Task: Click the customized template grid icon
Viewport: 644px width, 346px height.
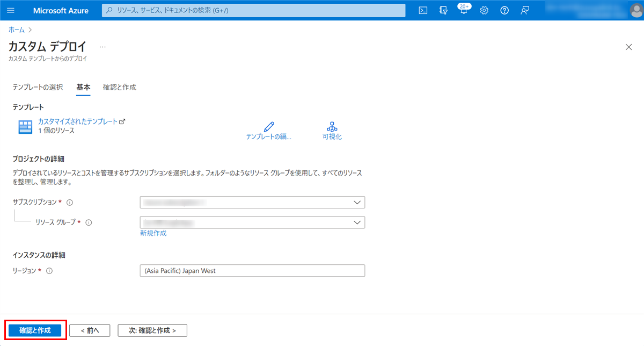Action: coord(25,127)
